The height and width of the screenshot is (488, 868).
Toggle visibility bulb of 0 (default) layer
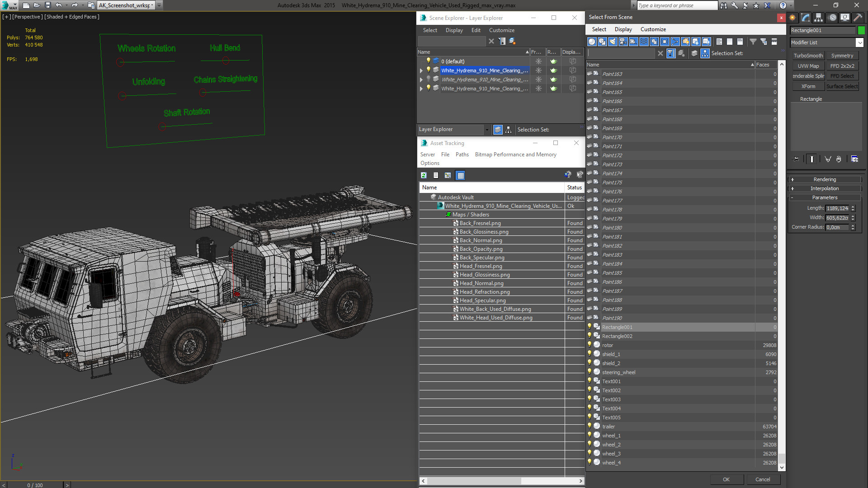[429, 61]
